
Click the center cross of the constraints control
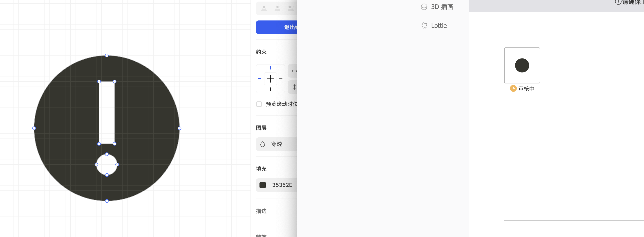pyautogui.click(x=271, y=79)
